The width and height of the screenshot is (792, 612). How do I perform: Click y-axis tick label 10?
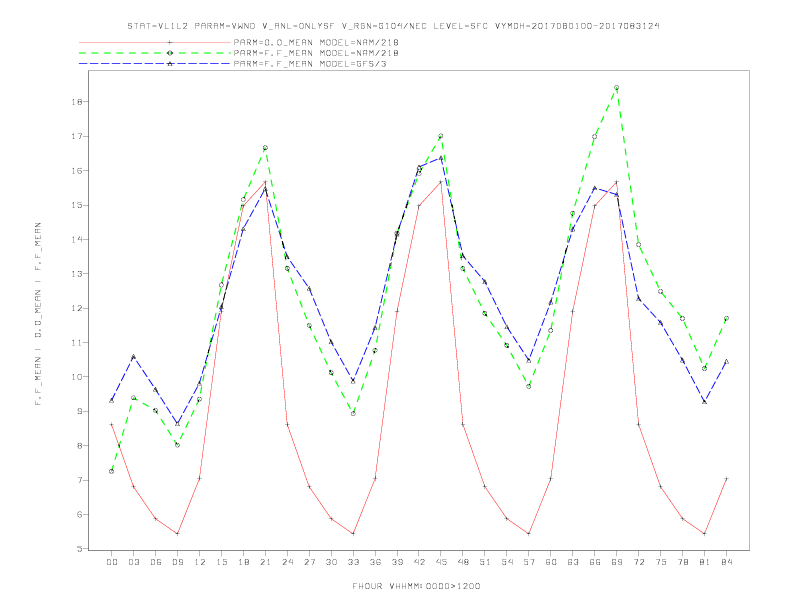pyautogui.click(x=77, y=377)
